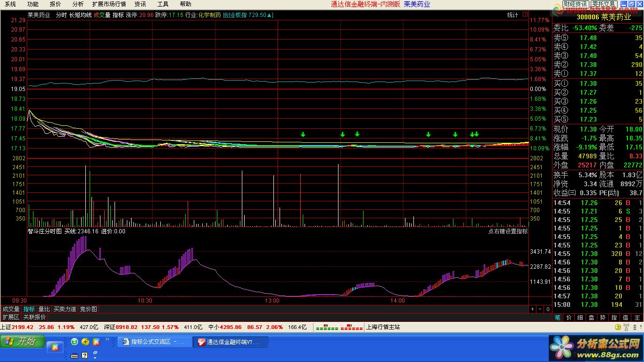Click the 换手 5.34% value
The height and width of the screenshot is (362, 644).
pyautogui.click(x=587, y=175)
